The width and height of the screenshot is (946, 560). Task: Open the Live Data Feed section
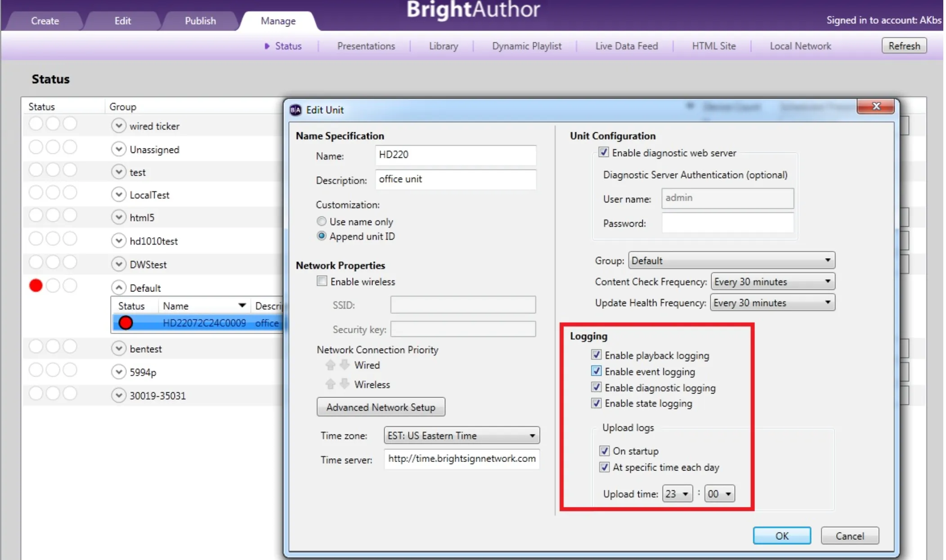tap(627, 46)
